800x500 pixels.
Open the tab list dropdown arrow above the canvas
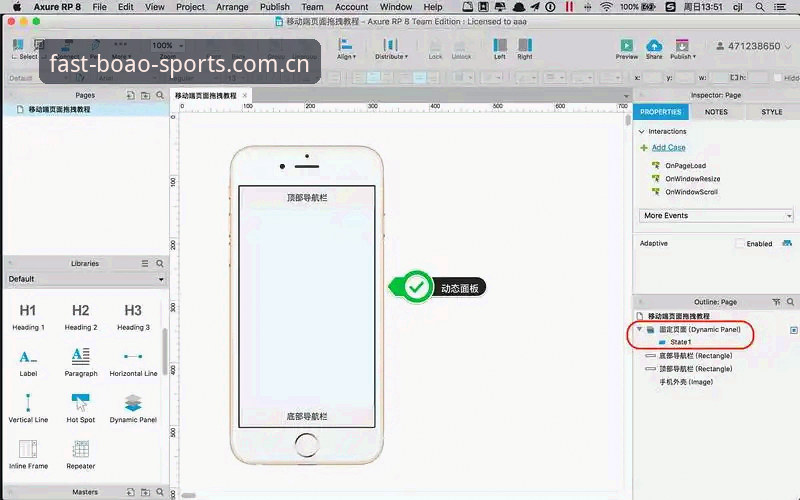tap(626, 96)
